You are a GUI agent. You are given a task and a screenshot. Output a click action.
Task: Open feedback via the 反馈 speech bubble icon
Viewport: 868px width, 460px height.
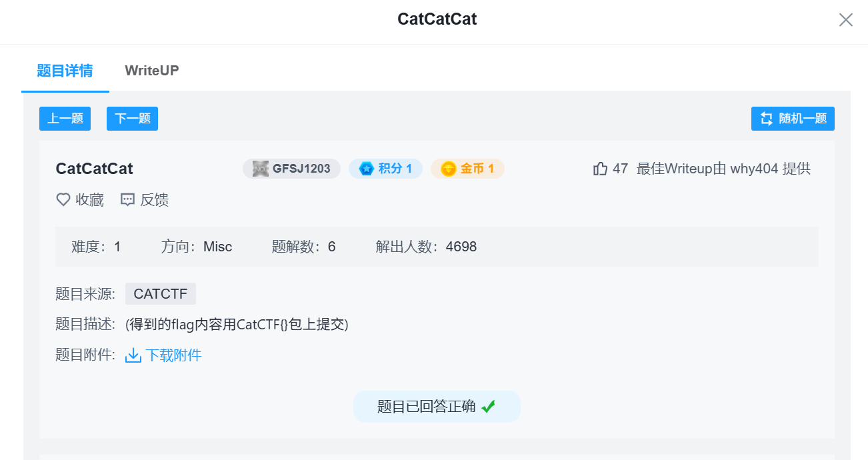(127, 199)
